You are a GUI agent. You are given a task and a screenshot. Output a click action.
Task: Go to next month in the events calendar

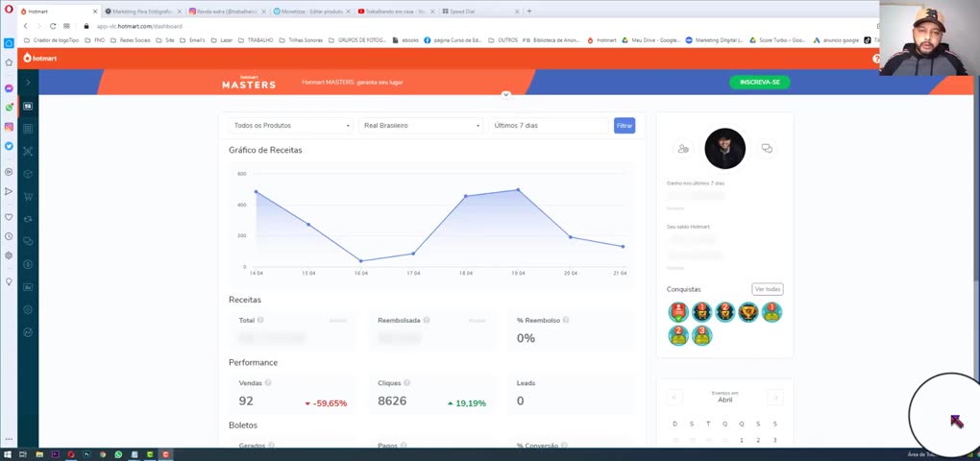775,398
